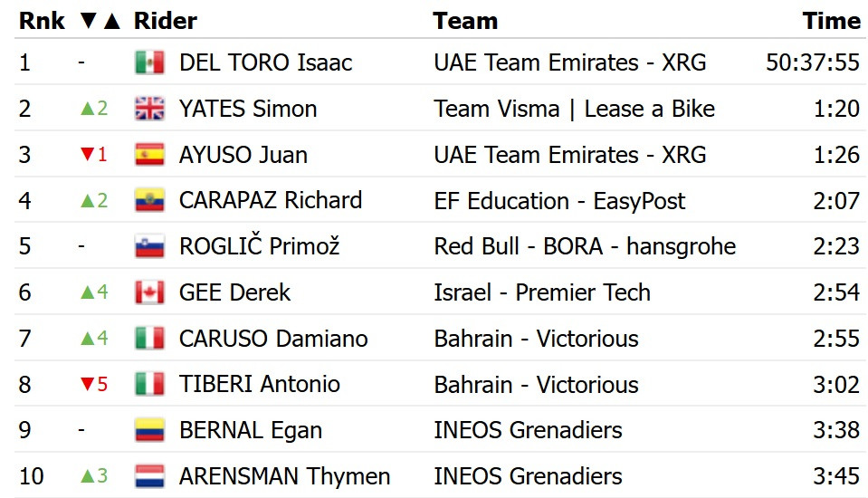Click the Canada flag icon beside Gee
This screenshot has height=498, width=868.
(x=149, y=292)
